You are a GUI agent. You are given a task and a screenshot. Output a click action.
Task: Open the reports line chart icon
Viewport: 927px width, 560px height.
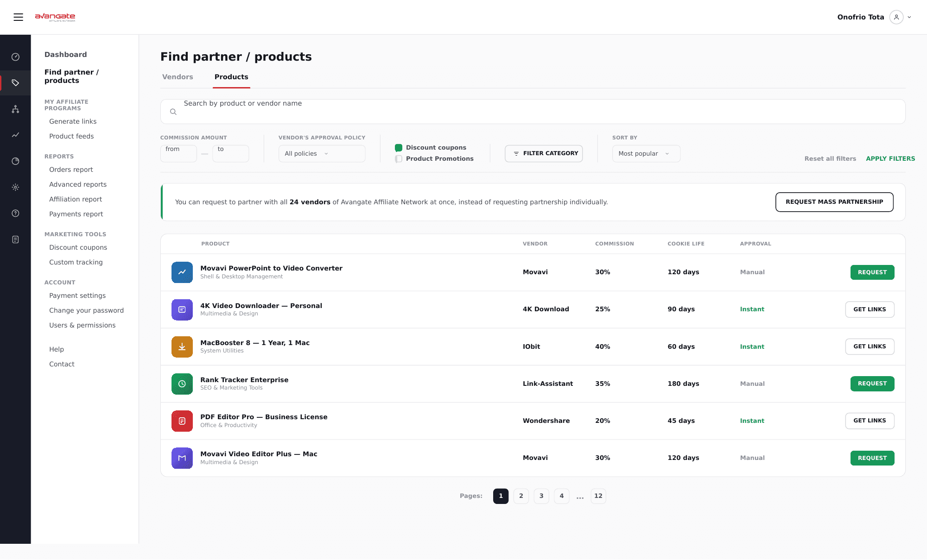click(x=15, y=135)
